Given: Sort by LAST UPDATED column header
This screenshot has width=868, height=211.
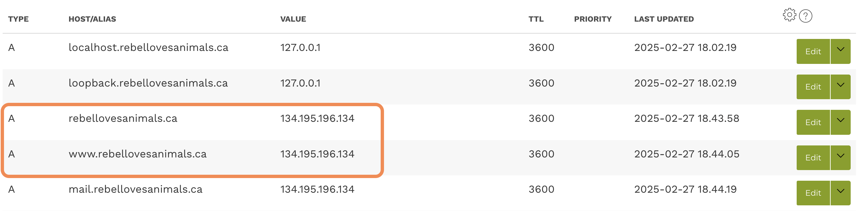Looking at the screenshot, I should pos(663,19).
